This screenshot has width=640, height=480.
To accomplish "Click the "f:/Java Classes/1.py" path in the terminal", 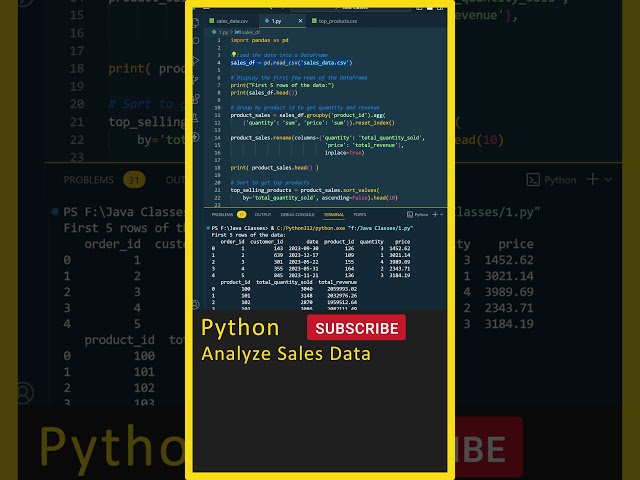I will pyautogui.click(x=380, y=228).
